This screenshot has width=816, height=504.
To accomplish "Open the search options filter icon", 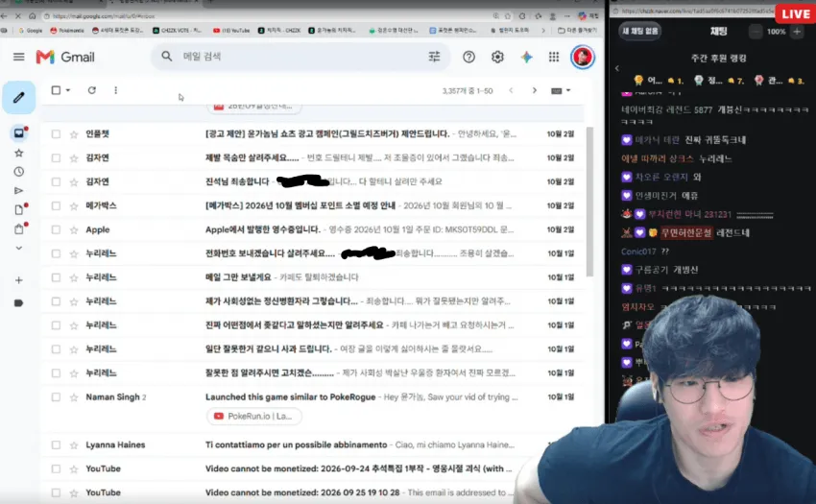I will click(x=434, y=57).
